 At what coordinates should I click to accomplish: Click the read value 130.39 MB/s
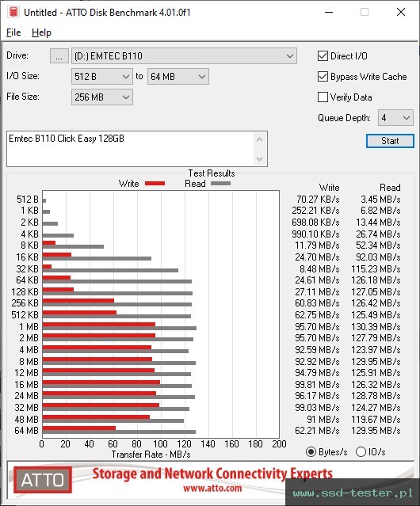coord(376,326)
